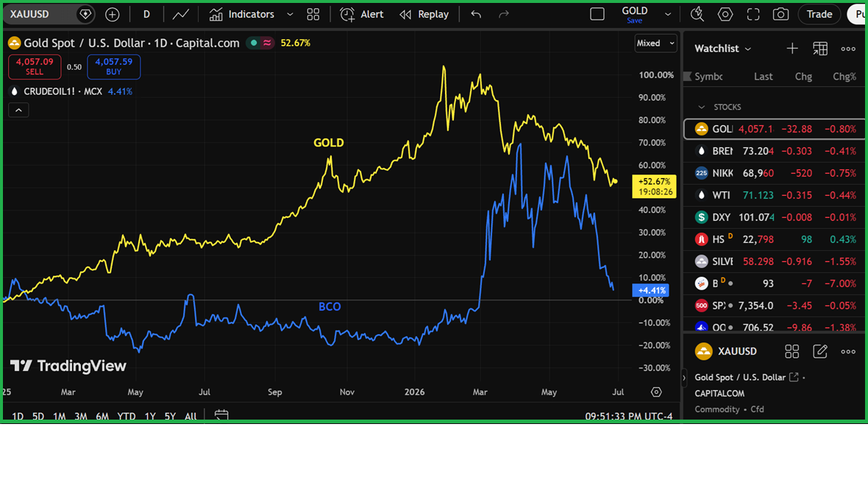
Task: Select the 1D time range
Action: pos(18,416)
